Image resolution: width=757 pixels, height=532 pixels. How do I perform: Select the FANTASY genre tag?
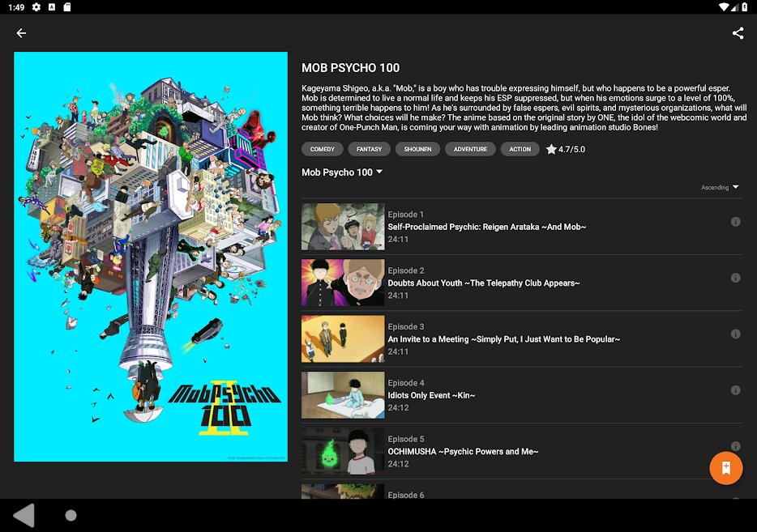369,149
